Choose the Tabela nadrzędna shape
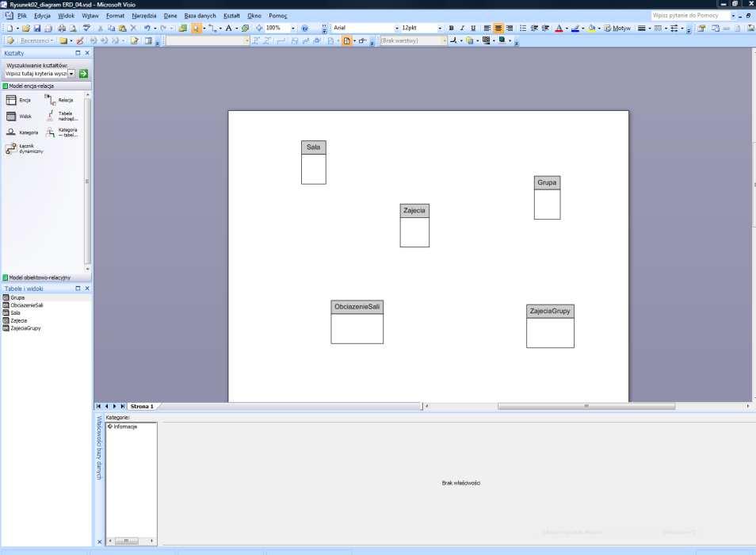This screenshot has width=756, height=555. [62, 116]
